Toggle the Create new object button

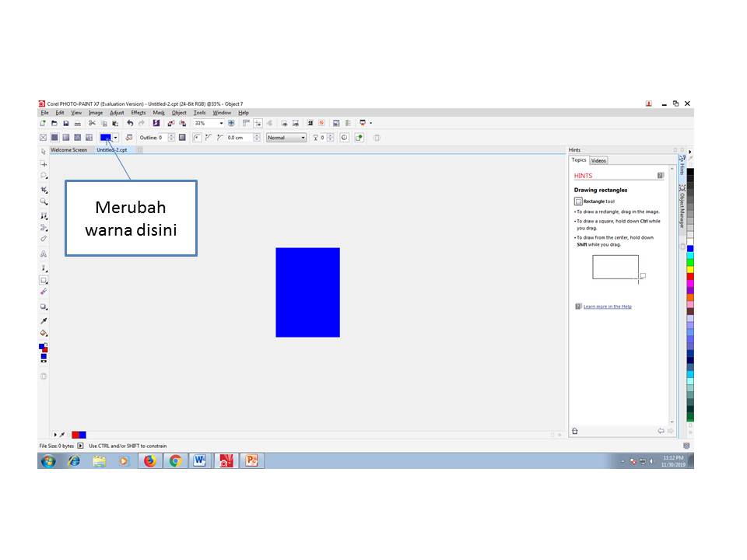click(359, 138)
